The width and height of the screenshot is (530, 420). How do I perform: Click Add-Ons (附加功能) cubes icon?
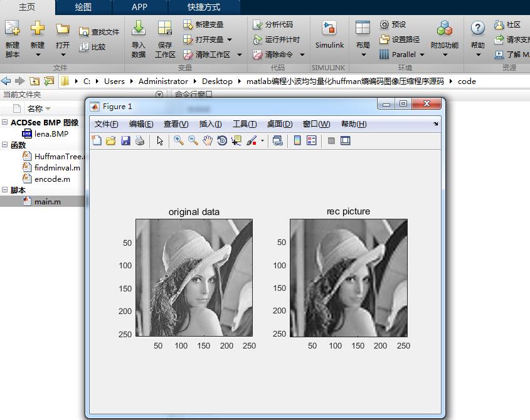click(x=445, y=28)
